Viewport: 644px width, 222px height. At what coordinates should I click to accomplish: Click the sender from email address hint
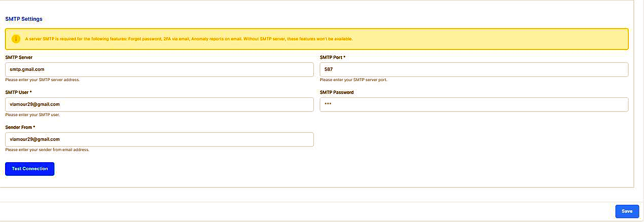click(x=47, y=150)
